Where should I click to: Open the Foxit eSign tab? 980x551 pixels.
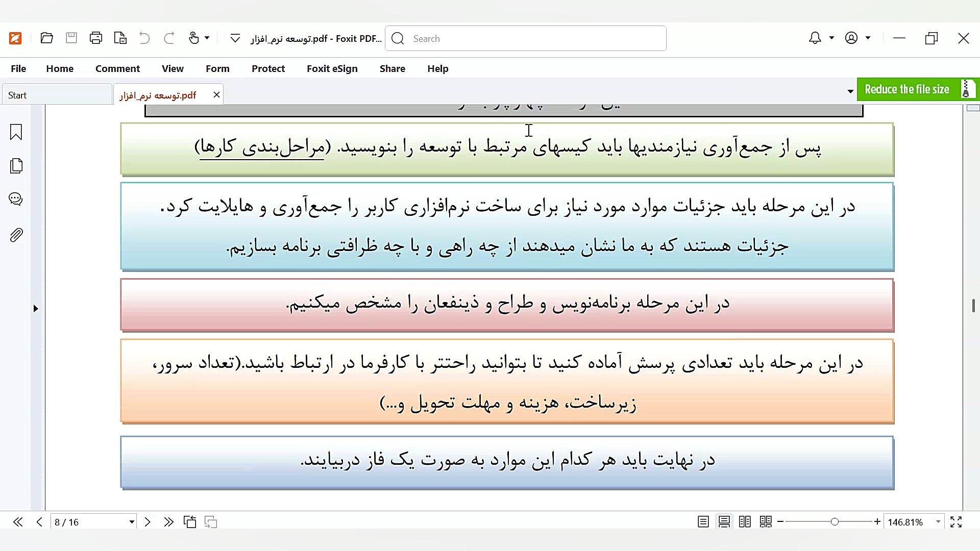(332, 68)
